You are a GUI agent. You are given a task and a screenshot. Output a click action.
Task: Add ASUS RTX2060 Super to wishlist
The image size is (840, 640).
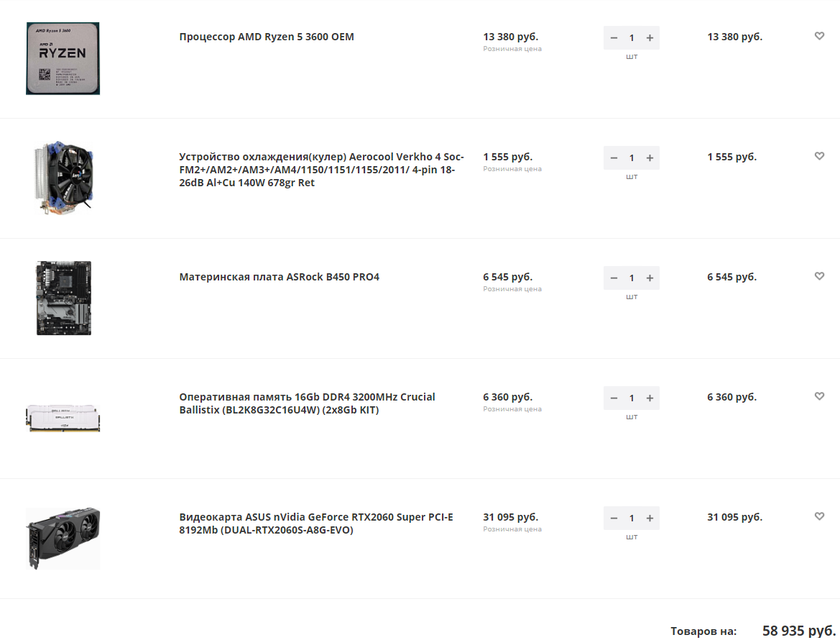819,516
